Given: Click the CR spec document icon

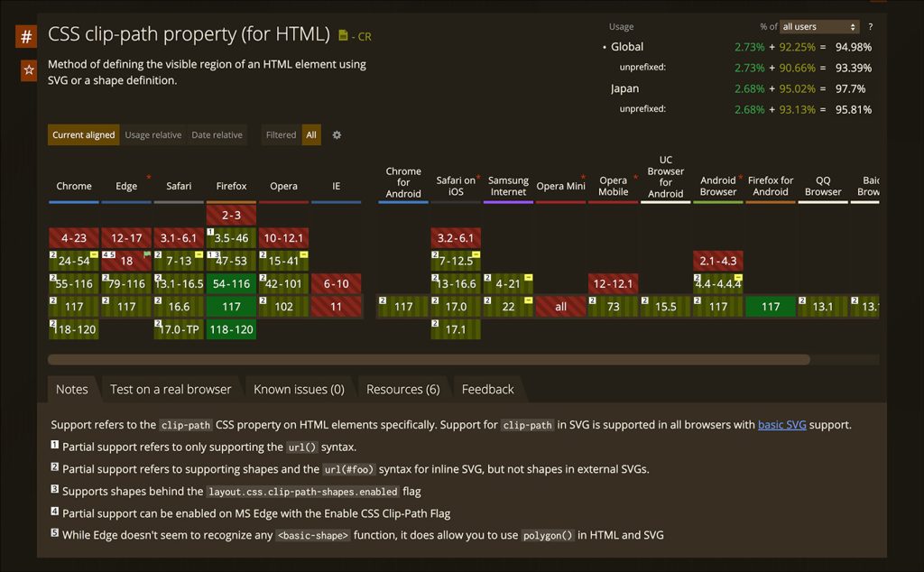Looking at the screenshot, I should click(343, 36).
